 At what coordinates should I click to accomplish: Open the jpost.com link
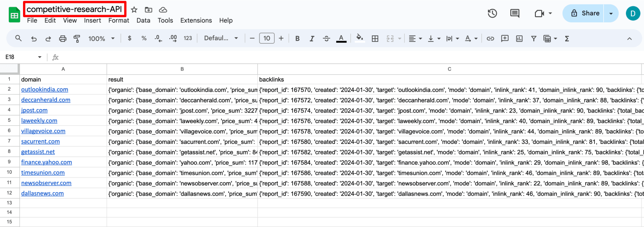(x=34, y=110)
